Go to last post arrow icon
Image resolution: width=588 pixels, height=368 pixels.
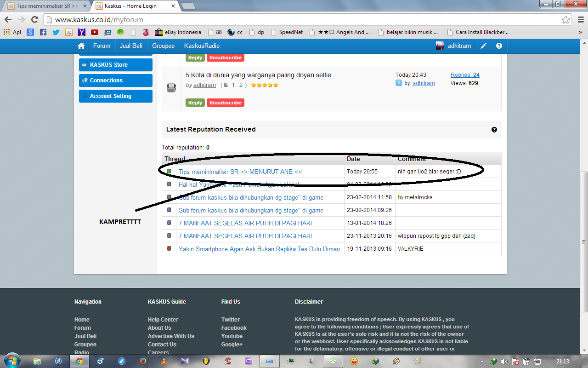point(399,83)
